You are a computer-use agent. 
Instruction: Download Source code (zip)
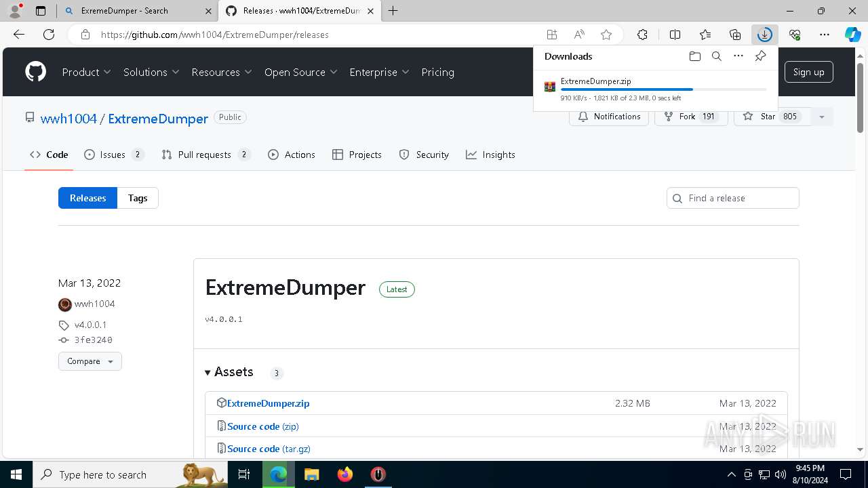click(263, 426)
